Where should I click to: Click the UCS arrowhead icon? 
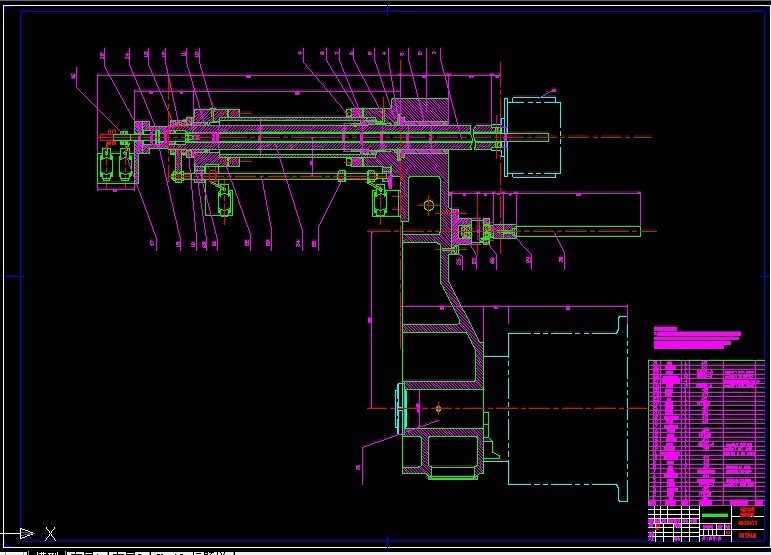27,533
